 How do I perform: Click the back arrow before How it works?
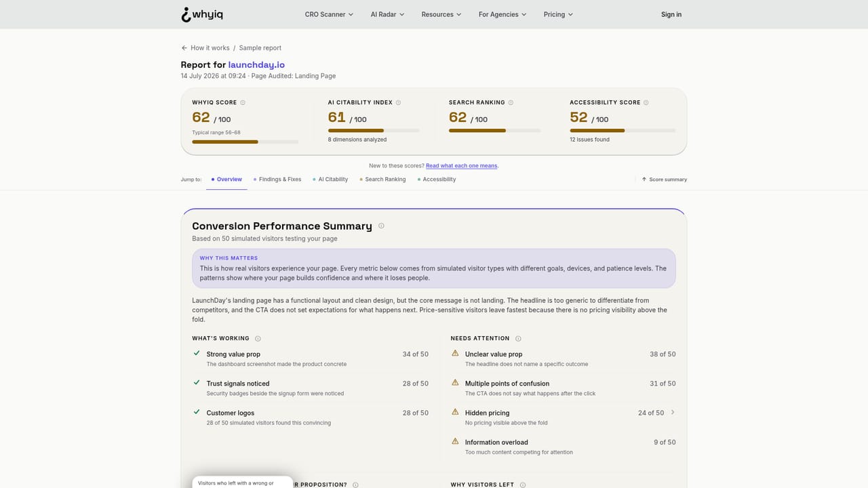tap(184, 48)
